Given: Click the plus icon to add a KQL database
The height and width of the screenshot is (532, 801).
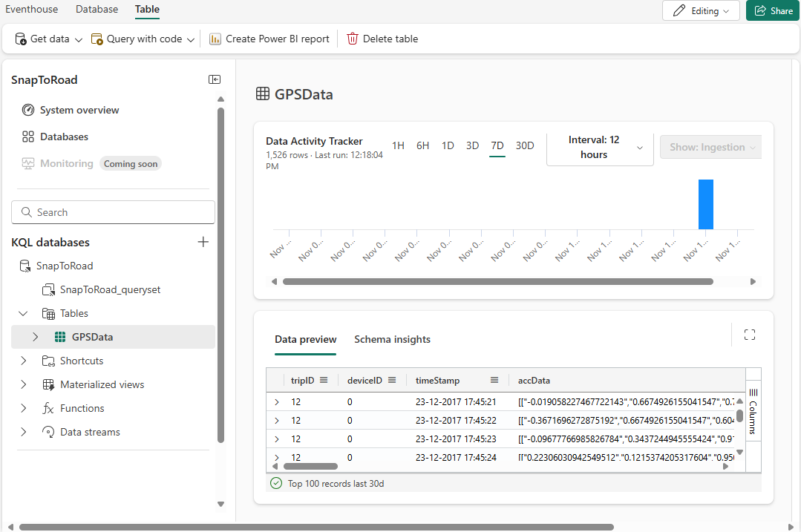Looking at the screenshot, I should click(203, 242).
